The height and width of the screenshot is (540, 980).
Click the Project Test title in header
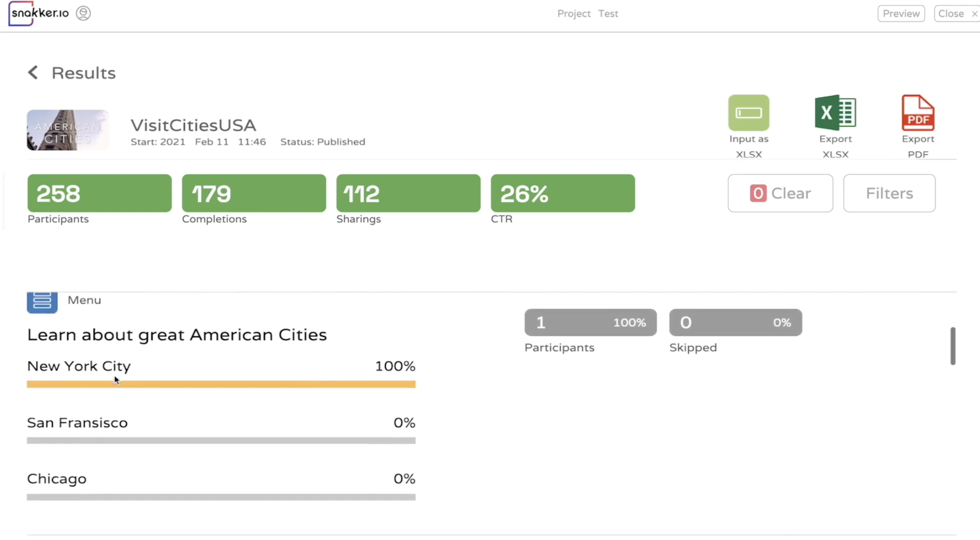pyautogui.click(x=587, y=14)
